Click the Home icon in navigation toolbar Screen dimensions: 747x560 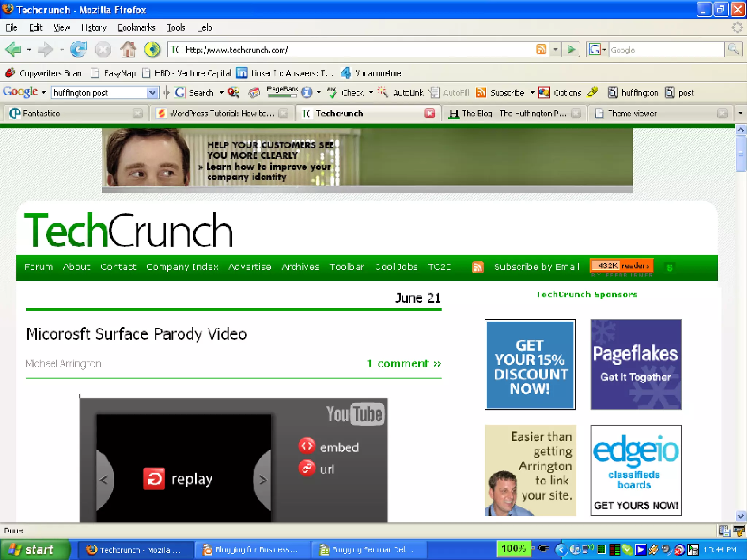(128, 50)
